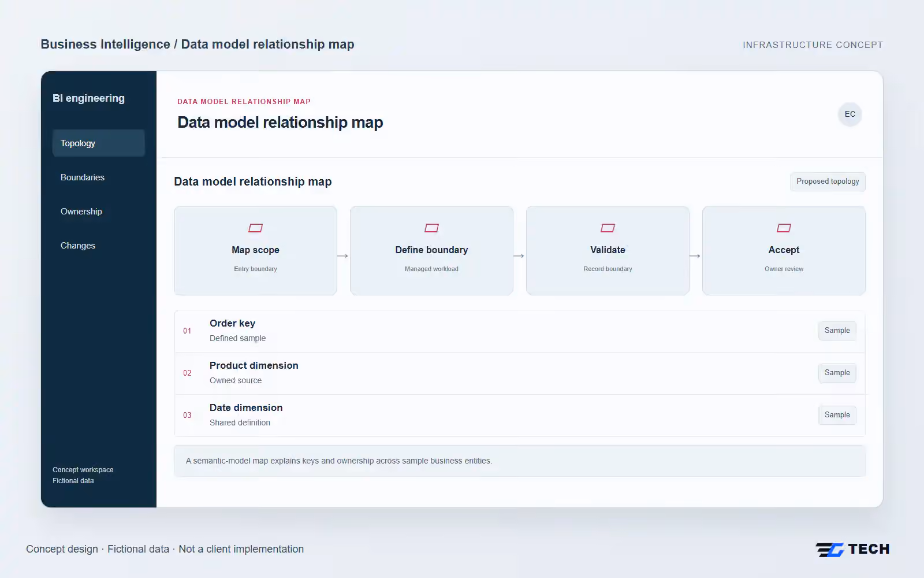The image size is (924, 578).
Task: Click the Sample button for Product dimension
Action: pyautogui.click(x=837, y=373)
